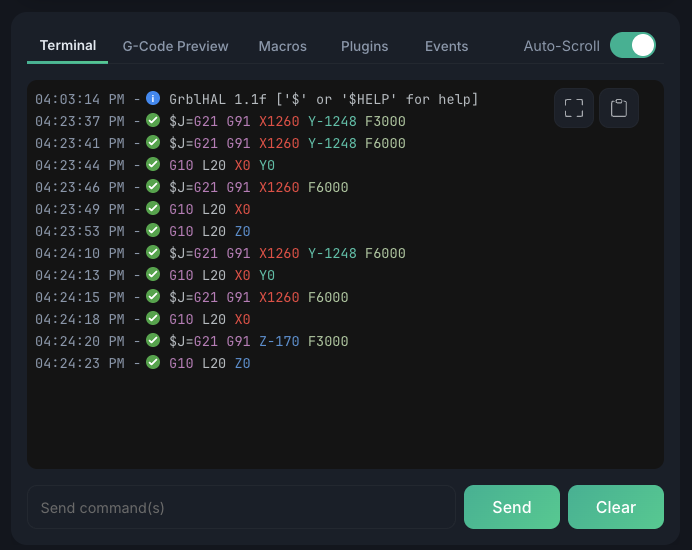Copy terminal output with clipboard icon
This screenshot has height=550, width=692.
(x=619, y=108)
